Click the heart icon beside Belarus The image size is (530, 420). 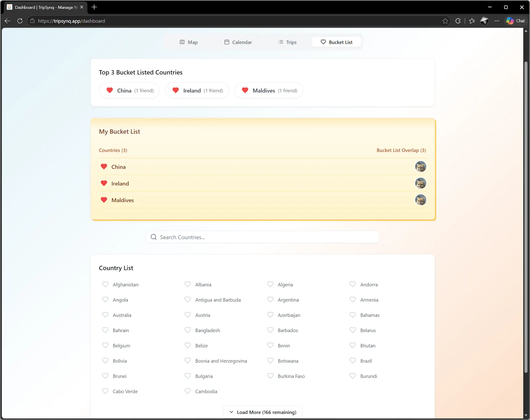pos(353,330)
